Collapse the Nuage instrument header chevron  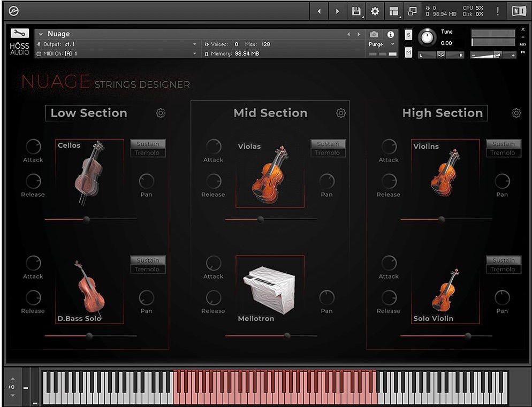[42, 34]
